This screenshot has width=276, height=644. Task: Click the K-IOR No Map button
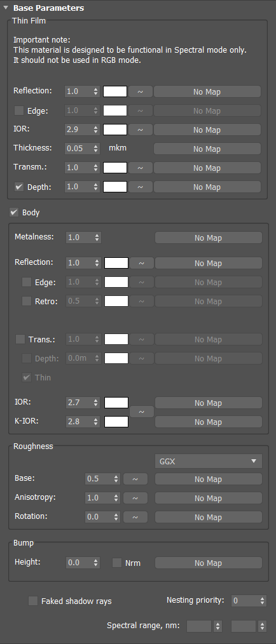click(208, 422)
